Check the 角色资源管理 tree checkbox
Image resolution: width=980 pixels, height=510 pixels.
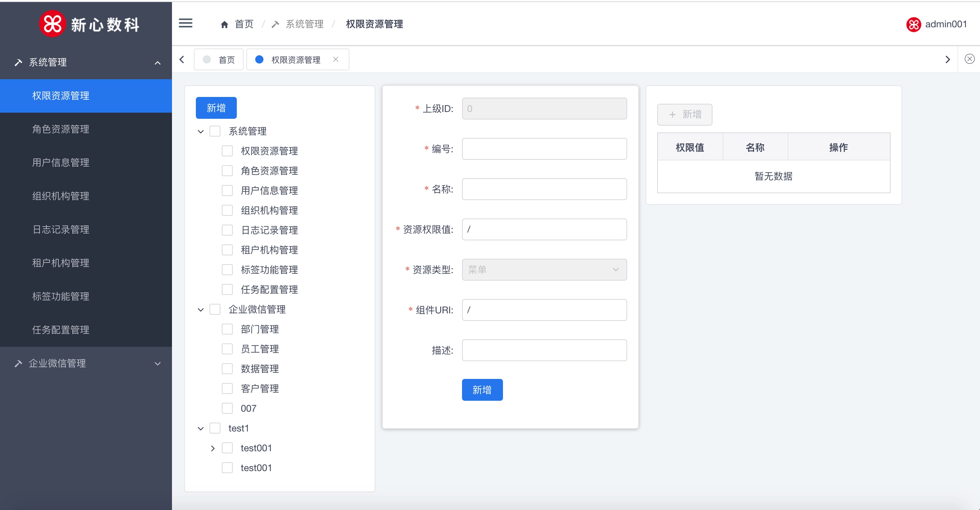pyautogui.click(x=227, y=171)
